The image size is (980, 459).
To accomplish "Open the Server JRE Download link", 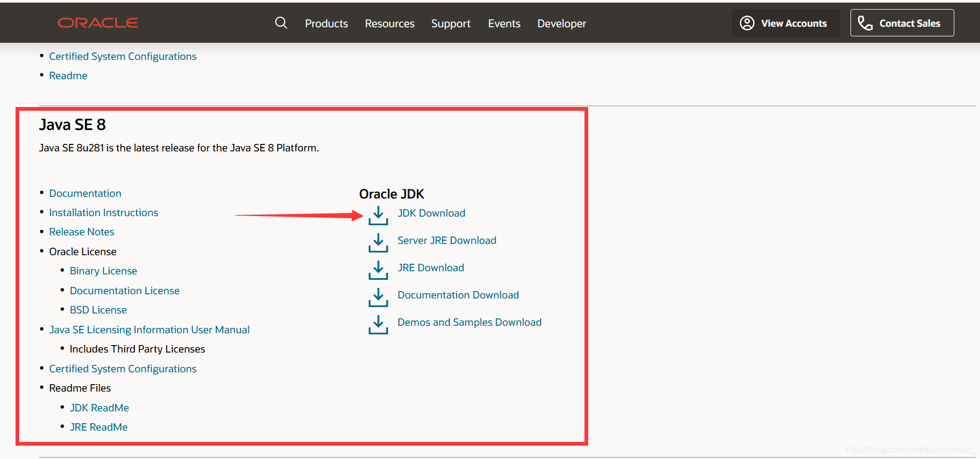I will tap(447, 240).
